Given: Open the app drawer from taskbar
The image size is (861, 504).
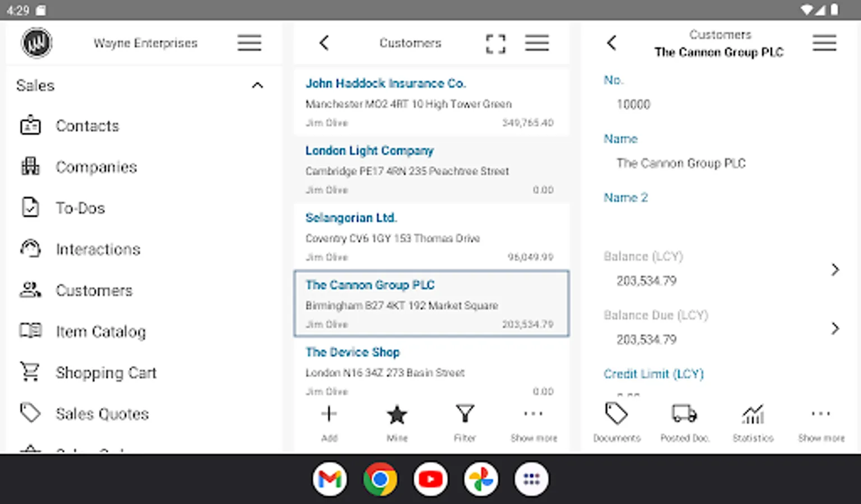Looking at the screenshot, I should coord(531,479).
